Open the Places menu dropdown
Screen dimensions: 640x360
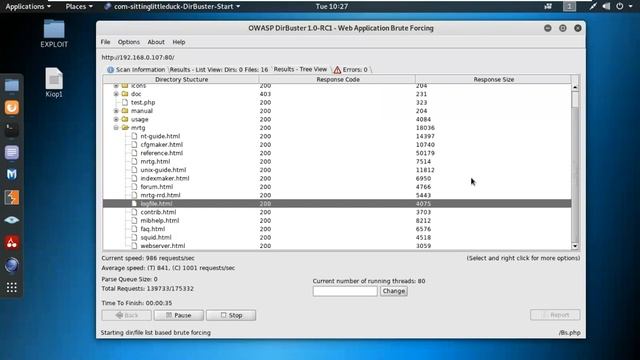[79, 6]
